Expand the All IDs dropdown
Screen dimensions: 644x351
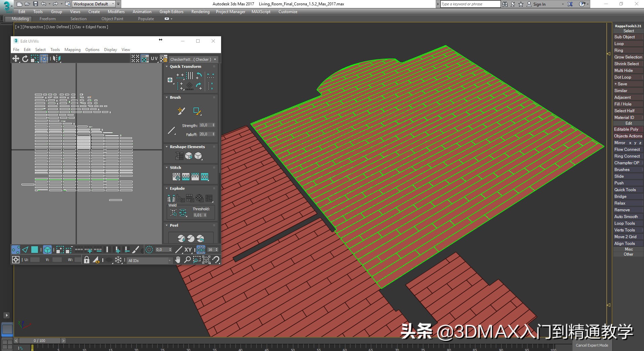[169, 261]
